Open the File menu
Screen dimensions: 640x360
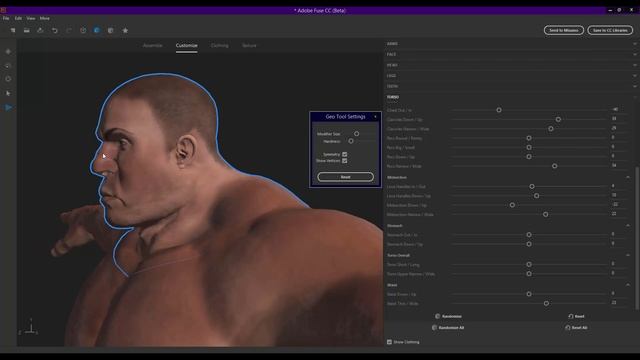pyautogui.click(x=6, y=18)
